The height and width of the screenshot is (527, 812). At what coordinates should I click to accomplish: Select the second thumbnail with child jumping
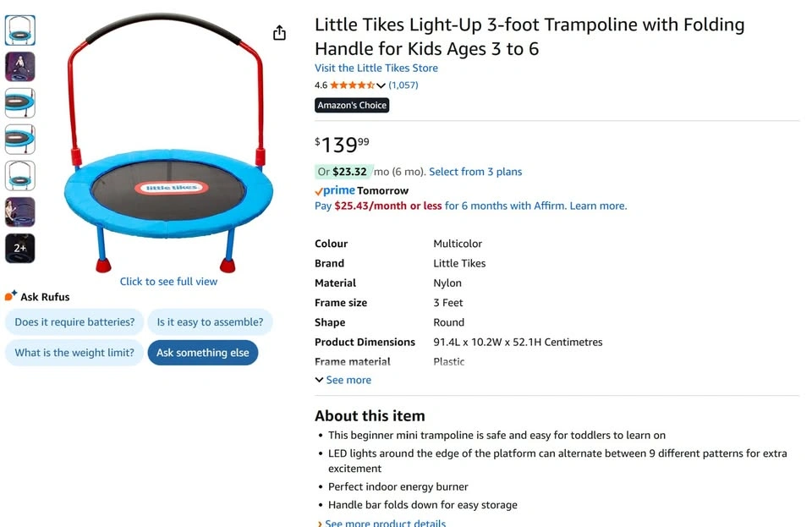pos(20,66)
